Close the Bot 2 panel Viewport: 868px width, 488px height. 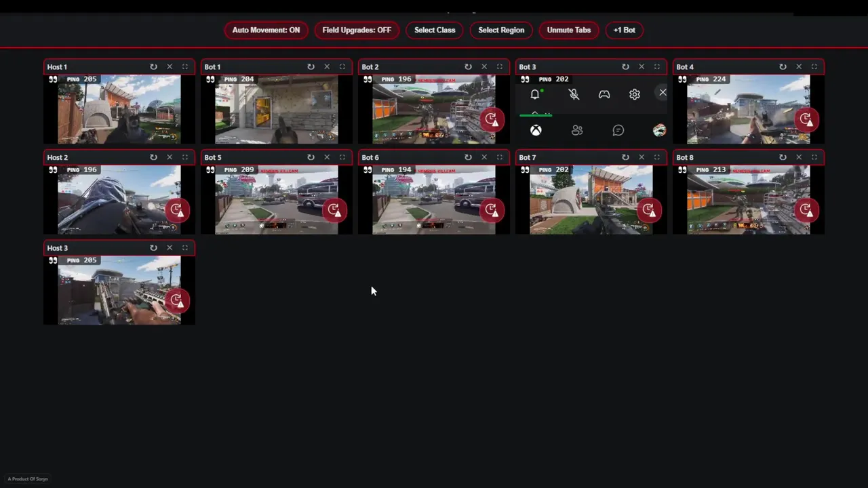484,66
